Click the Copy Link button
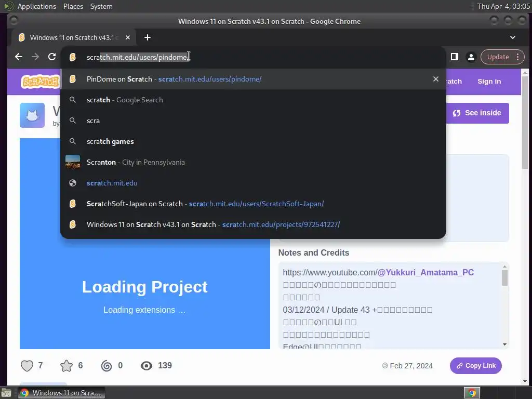Screen dimensions: 532x399 pos(476,366)
